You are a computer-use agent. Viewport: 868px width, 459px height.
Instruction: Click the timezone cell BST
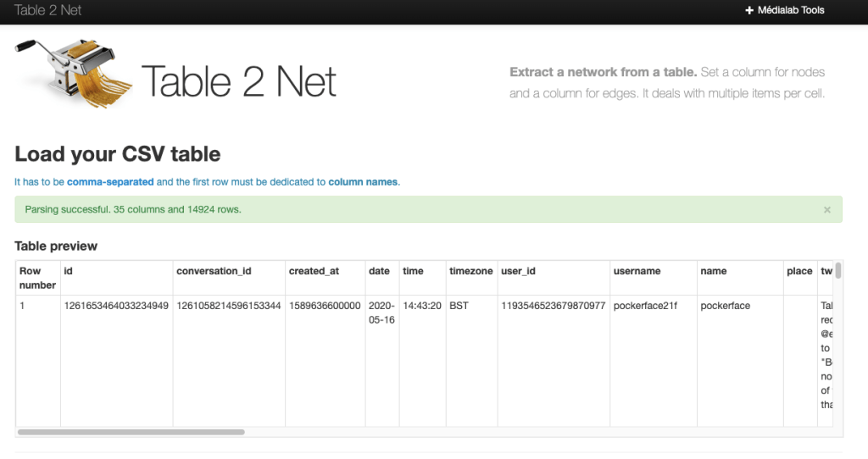pyautogui.click(x=471, y=361)
